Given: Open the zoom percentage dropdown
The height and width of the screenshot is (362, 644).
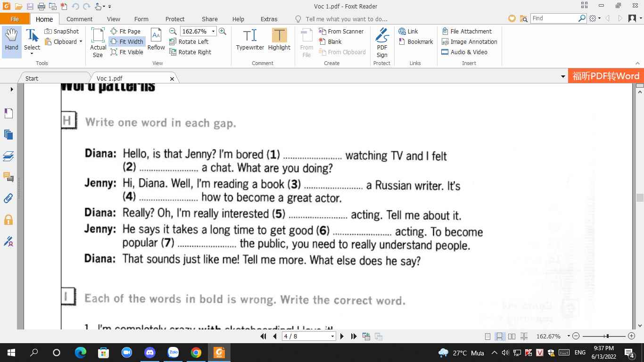Looking at the screenshot, I should coord(213,31).
